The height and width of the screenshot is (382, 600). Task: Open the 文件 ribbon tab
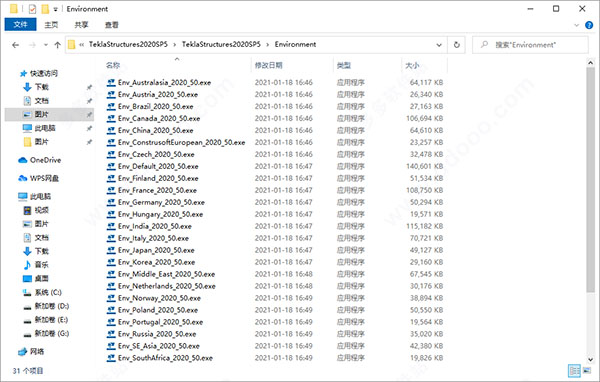coord(20,25)
